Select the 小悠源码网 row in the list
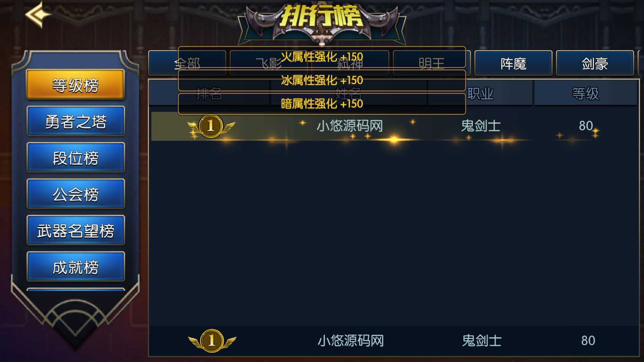 (x=394, y=126)
